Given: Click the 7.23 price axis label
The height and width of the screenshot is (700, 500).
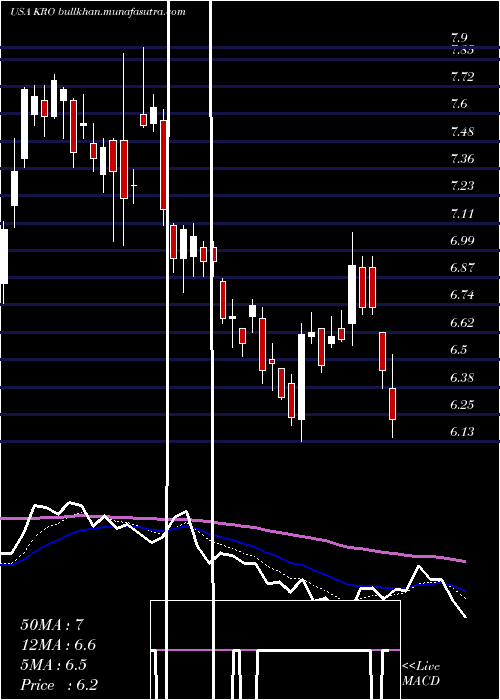Looking at the screenshot, I should click(462, 185).
